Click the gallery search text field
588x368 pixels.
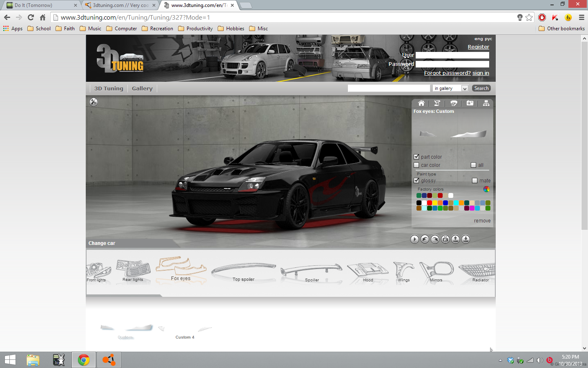tap(389, 88)
